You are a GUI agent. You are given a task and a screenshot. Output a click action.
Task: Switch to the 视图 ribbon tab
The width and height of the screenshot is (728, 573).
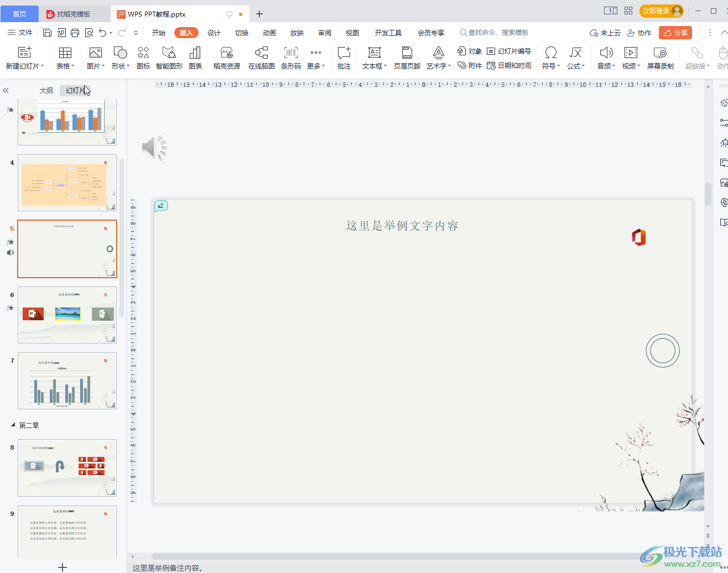pyautogui.click(x=352, y=33)
